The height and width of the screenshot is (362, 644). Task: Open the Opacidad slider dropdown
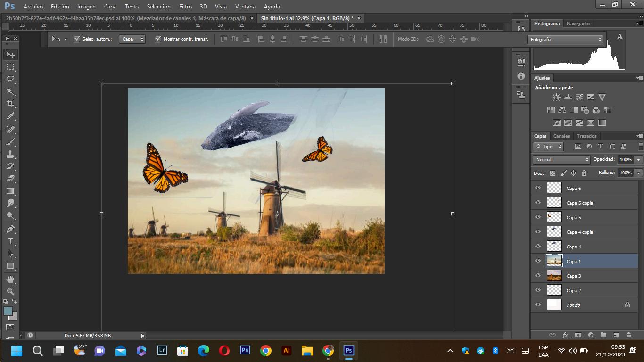[639, 160]
